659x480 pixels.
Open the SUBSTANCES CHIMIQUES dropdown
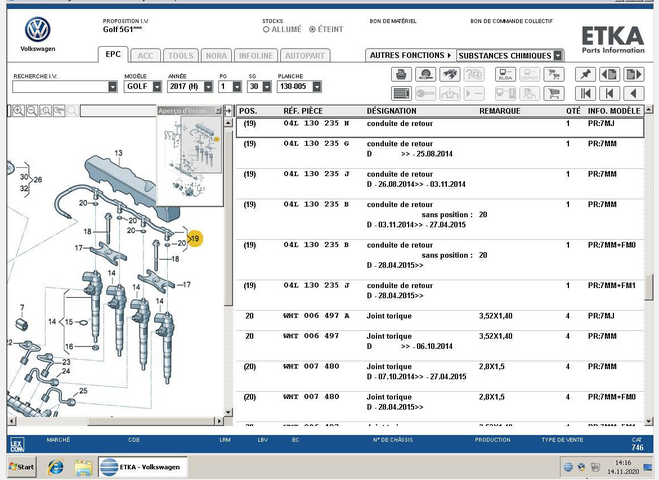[558, 55]
